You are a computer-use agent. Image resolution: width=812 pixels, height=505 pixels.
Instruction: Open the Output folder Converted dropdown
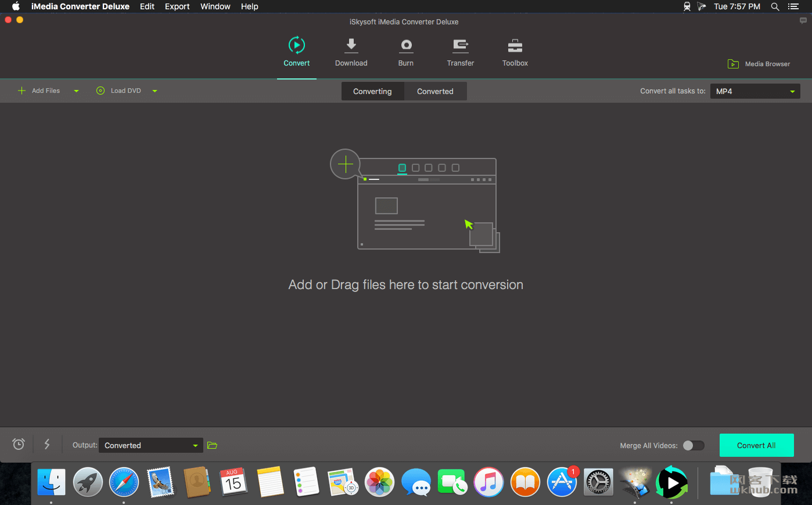(151, 445)
